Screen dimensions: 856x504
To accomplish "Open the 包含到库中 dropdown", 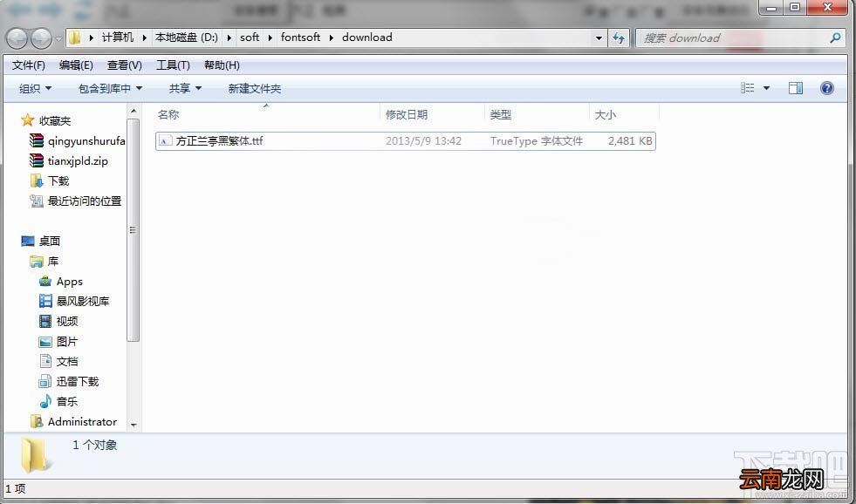I will click(110, 88).
